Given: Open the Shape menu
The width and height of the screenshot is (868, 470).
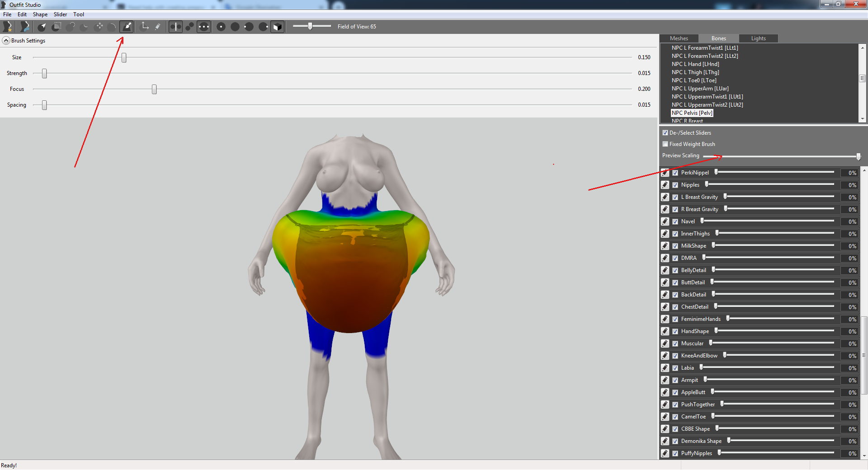Looking at the screenshot, I should pyautogui.click(x=40, y=14).
